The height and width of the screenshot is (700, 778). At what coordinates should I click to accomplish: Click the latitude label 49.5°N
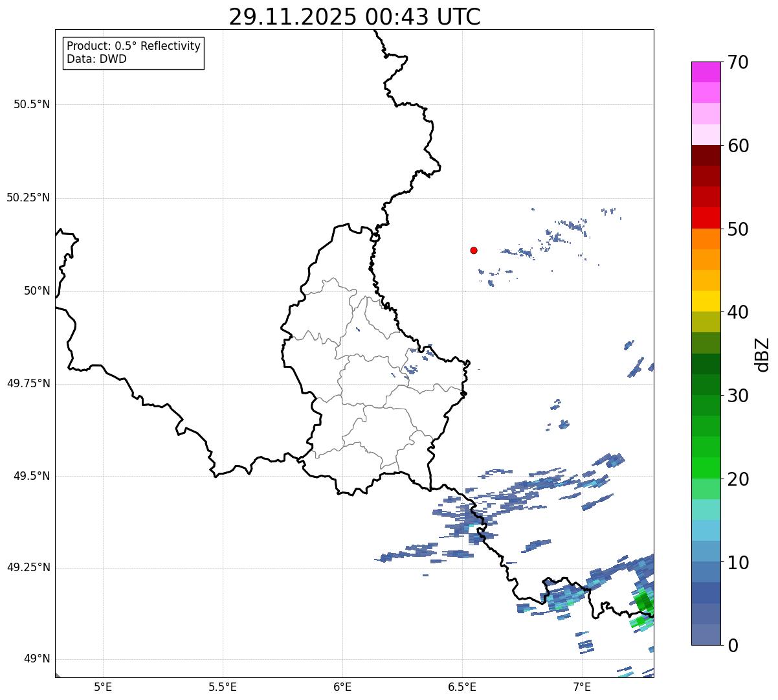coord(32,476)
